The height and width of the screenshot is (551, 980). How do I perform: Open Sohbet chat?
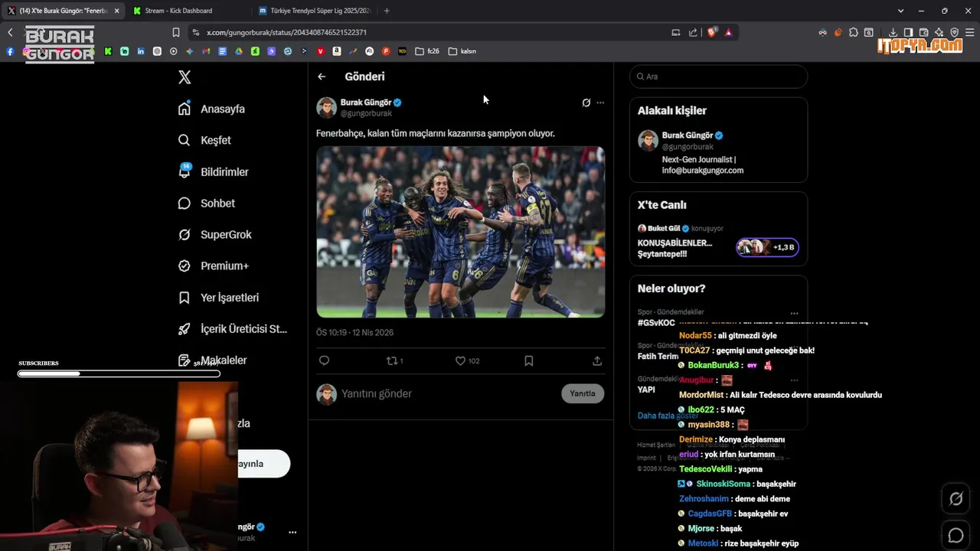(x=206, y=204)
